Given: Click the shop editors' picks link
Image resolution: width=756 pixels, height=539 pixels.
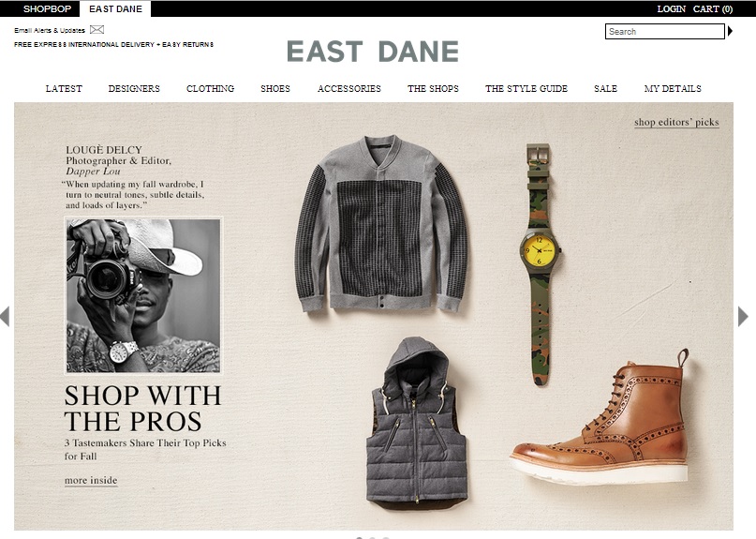Looking at the screenshot, I should pos(676,122).
